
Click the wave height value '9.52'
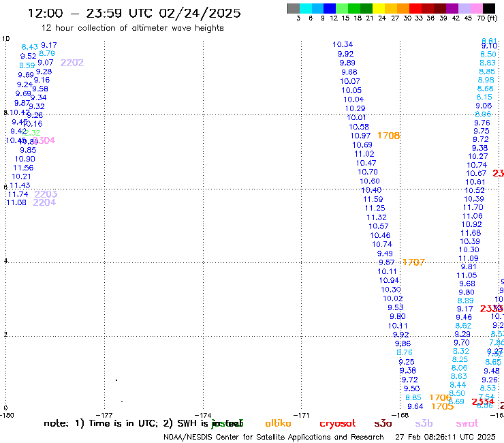(x=29, y=56)
